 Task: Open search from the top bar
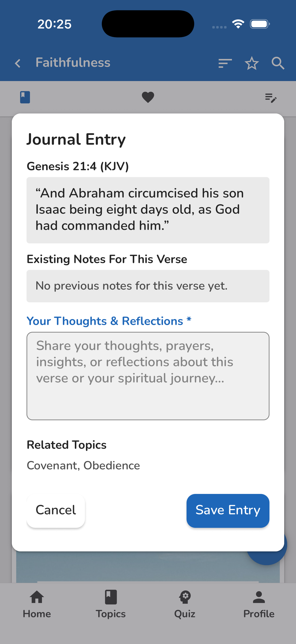tap(278, 63)
